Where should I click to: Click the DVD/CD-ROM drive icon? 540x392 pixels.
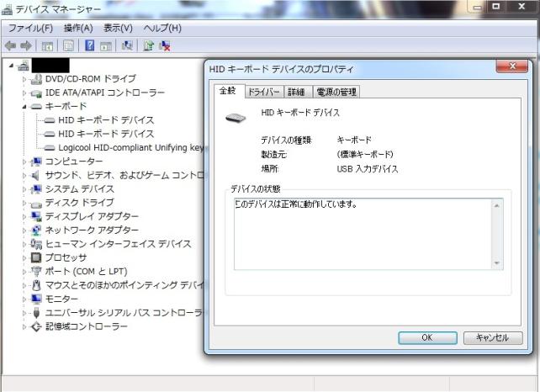point(36,79)
